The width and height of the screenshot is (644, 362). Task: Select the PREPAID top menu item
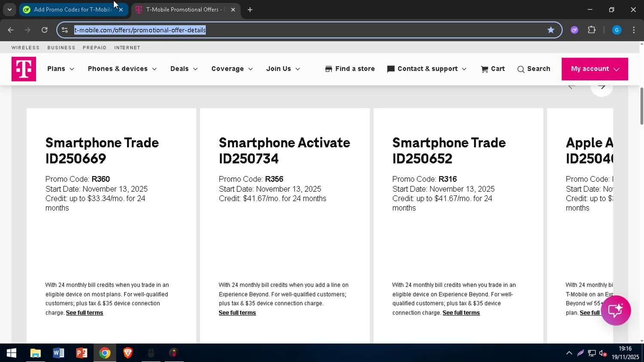click(x=94, y=48)
